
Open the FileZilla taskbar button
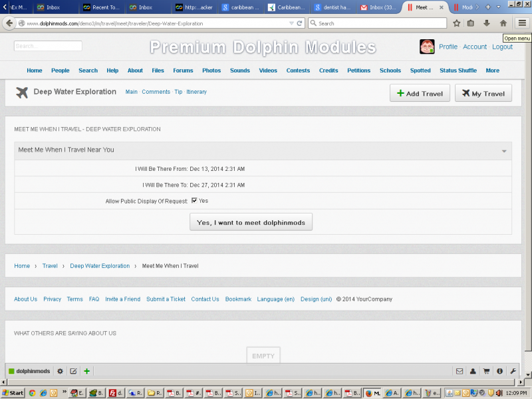pos(116,393)
